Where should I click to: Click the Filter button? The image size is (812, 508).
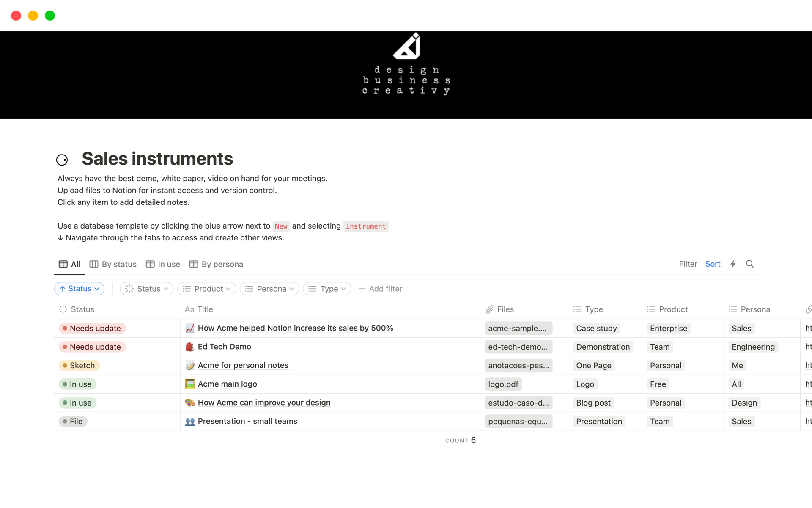point(688,264)
